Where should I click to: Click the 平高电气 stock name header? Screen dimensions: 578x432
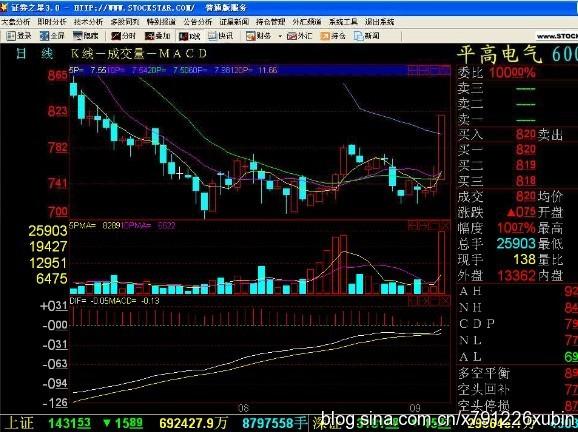[499, 55]
